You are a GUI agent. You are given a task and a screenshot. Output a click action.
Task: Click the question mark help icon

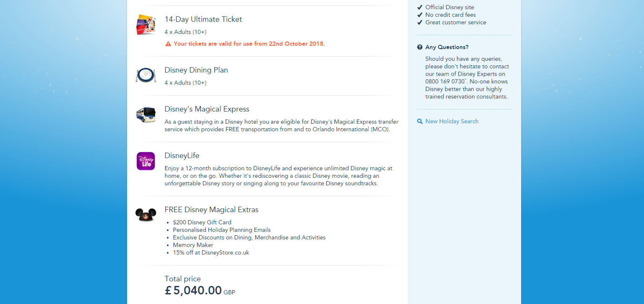420,47
